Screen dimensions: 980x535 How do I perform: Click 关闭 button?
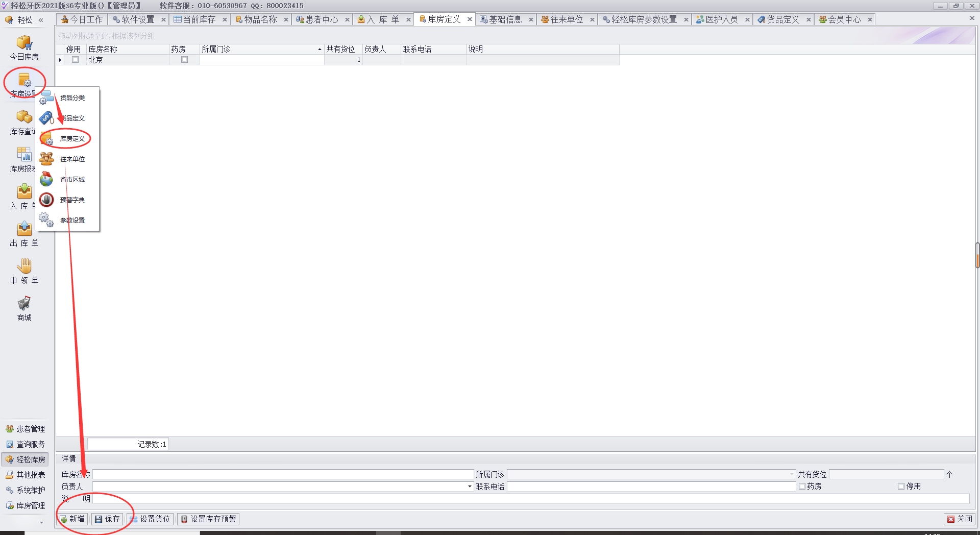point(960,519)
